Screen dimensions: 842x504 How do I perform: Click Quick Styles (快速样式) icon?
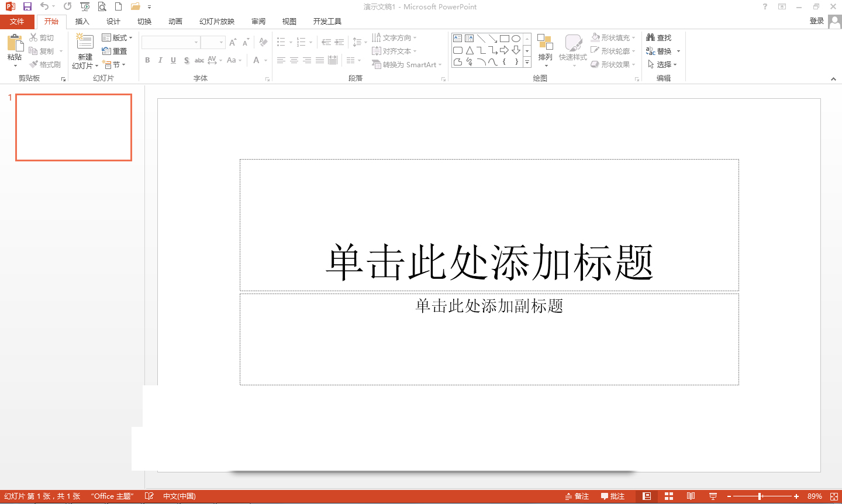click(573, 43)
